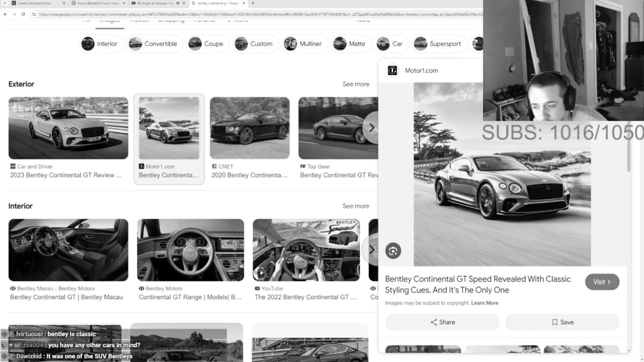Filter images by Coupe chip
644x362 pixels.
pyautogui.click(x=207, y=44)
